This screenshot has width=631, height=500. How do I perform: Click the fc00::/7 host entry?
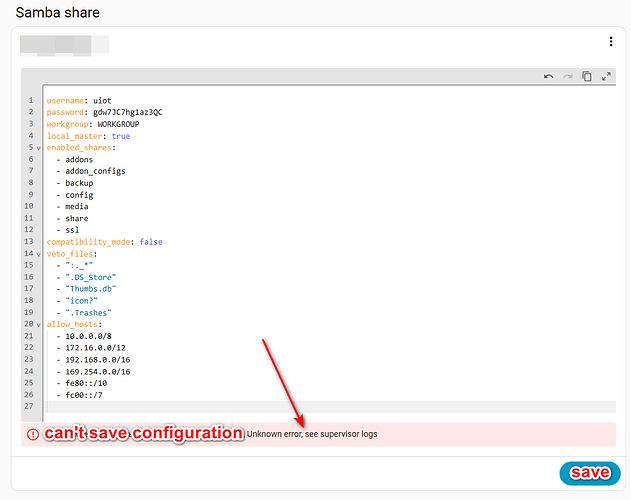pyautogui.click(x=84, y=395)
